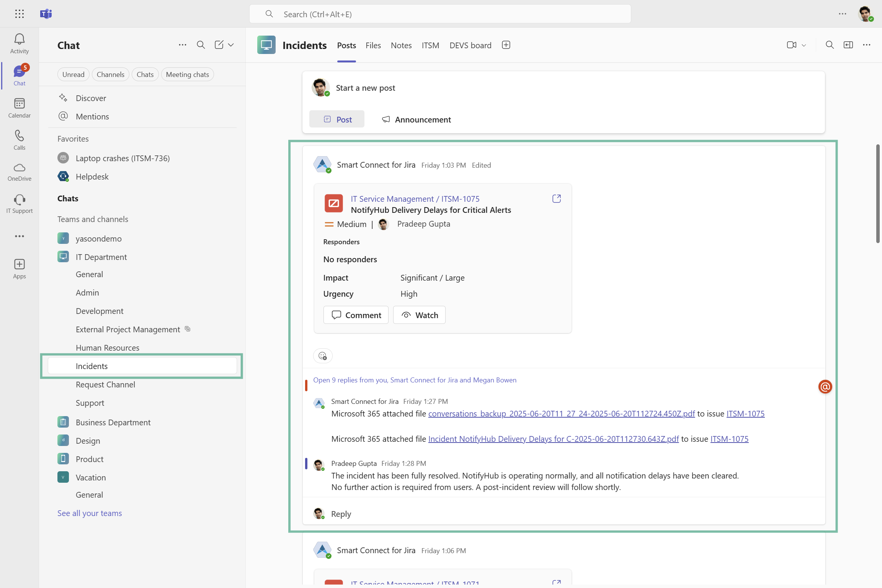Click the Announcement button

click(x=416, y=119)
